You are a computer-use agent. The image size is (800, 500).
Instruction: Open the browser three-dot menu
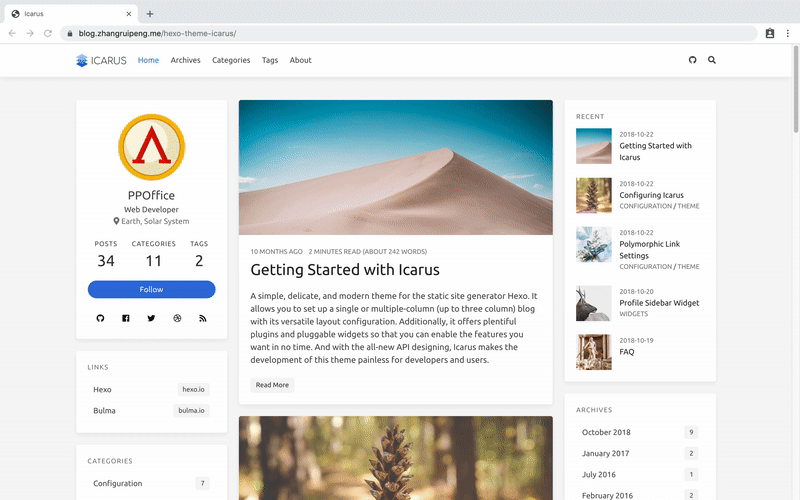click(x=787, y=33)
